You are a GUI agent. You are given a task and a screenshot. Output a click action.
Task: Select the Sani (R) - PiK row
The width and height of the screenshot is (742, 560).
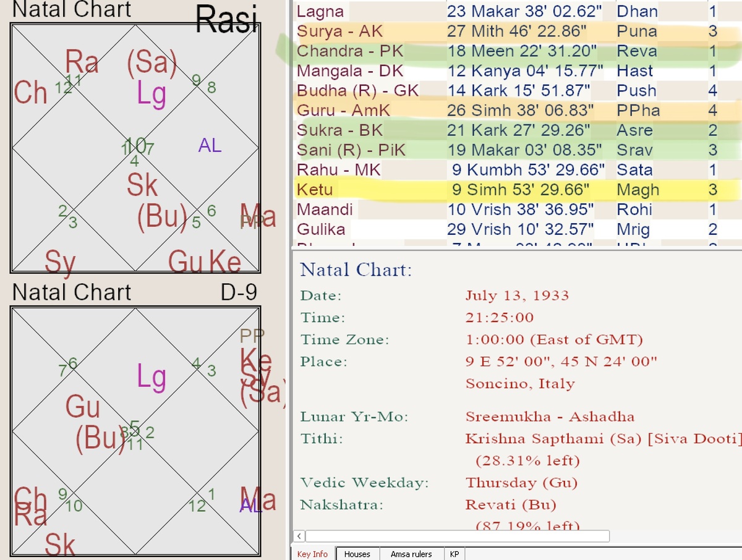[x=516, y=150]
